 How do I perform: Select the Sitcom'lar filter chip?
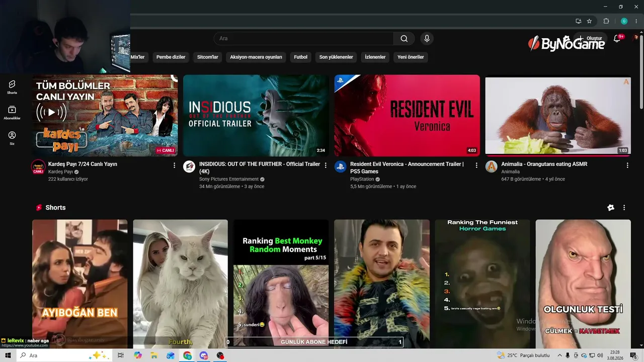click(x=208, y=57)
